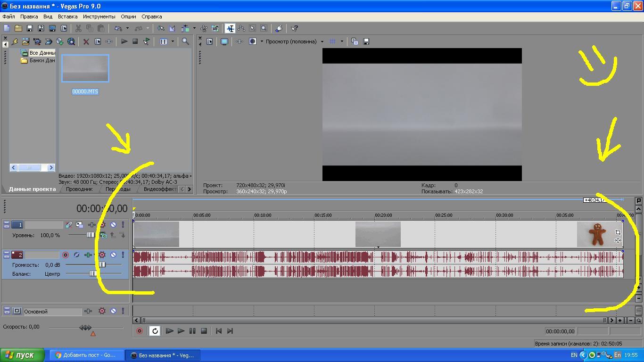Remove selected media with the red X icon
Screen dimensions: 644x362
[x=86, y=41]
